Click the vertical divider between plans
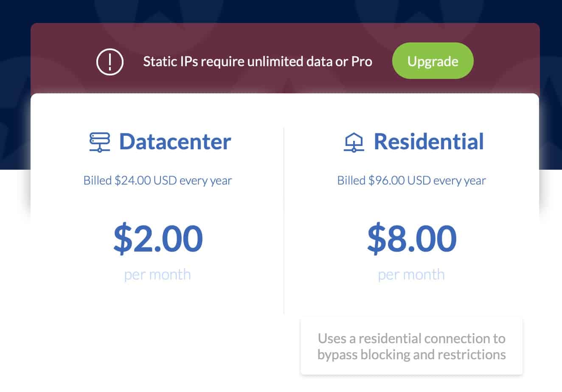 coord(284,221)
